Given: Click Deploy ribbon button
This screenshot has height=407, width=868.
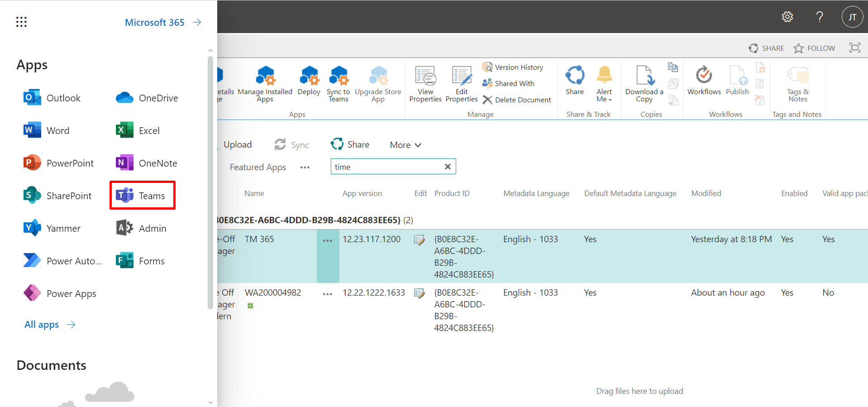Looking at the screenshot, I should [x=309, y=81].
